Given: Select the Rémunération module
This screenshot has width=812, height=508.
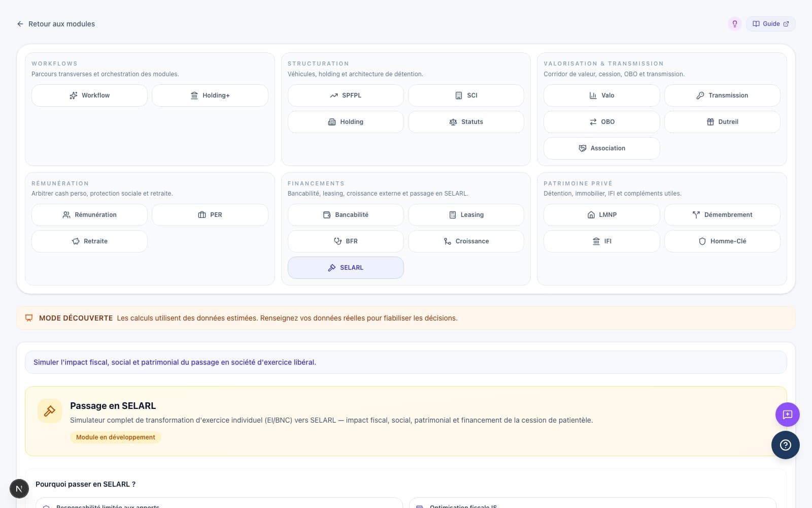Looking at the screenshot, I should pyautogui.click(x=89, y=215).
